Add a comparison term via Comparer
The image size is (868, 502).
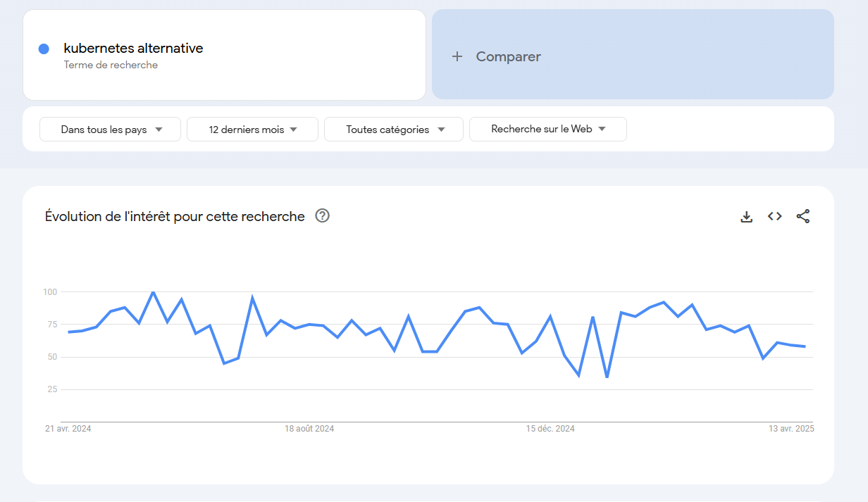pos(633,54)
